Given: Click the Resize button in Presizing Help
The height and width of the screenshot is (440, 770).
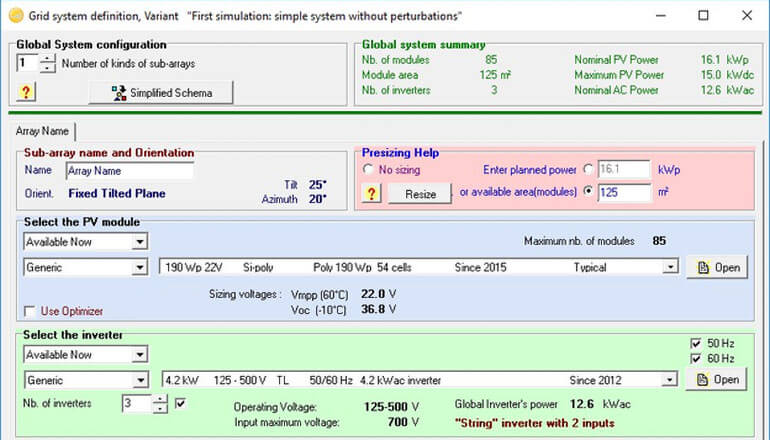Looking at the screenshot, I should tap(420, 194).
